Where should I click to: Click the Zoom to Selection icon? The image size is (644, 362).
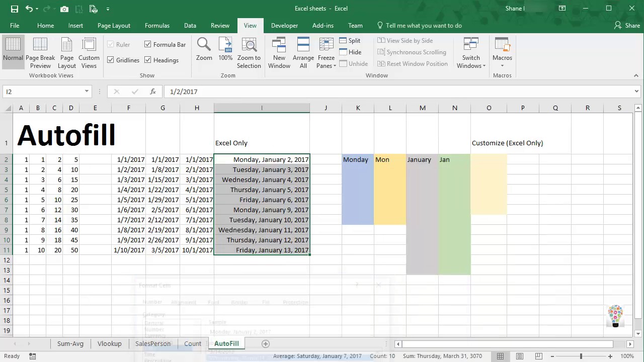pyautogui.click(x=249, y=50)
